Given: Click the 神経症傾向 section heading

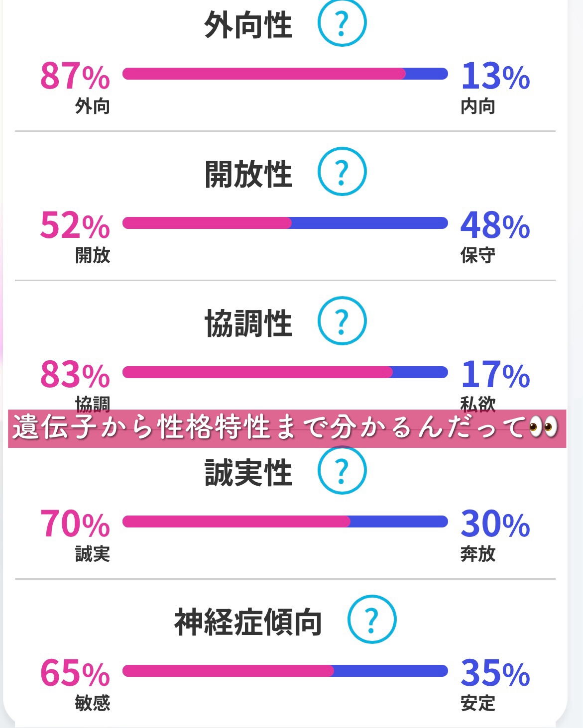Looking at the screenshot, I should pyautogui.click(x=248, y=622).
